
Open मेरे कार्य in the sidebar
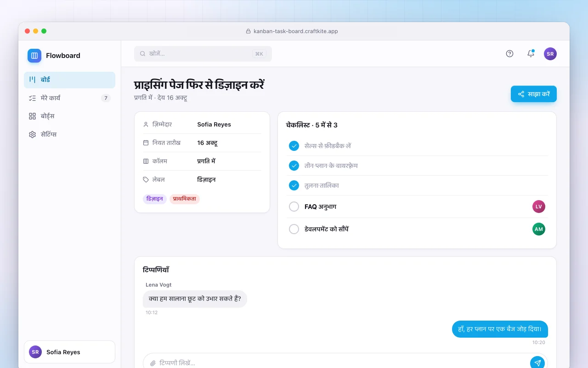coord(69,98)
